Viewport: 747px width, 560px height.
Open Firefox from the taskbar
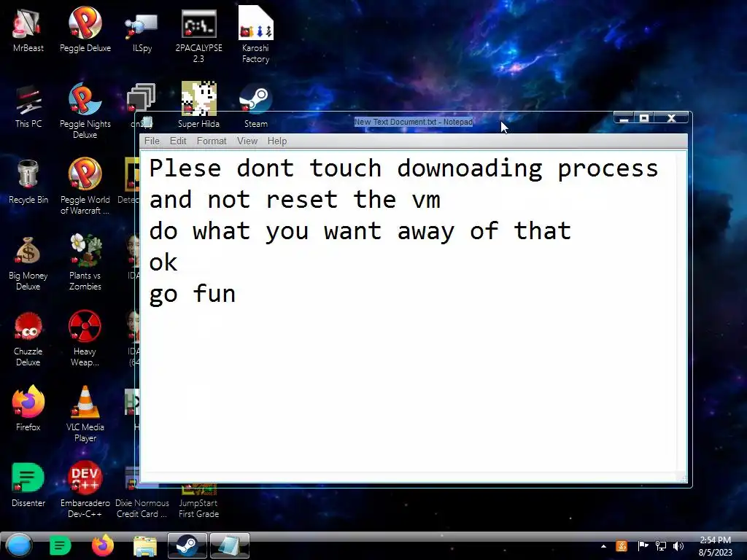102,545
